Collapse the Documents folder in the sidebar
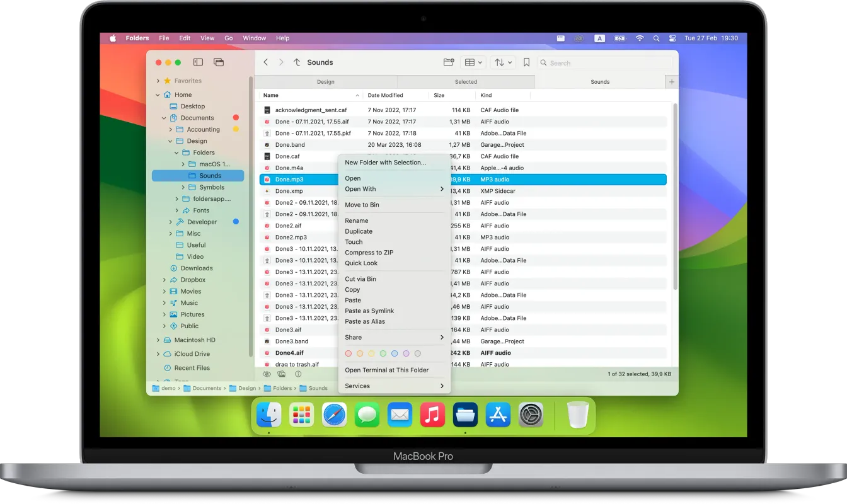This screenshot has width=847, height=504. (163, 117)
